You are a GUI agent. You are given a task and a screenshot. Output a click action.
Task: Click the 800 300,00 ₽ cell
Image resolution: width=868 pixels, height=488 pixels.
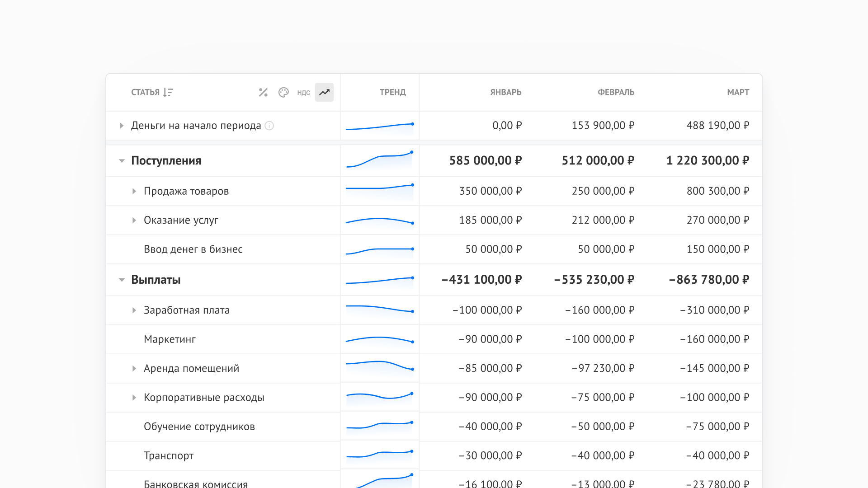click(718, 191)
